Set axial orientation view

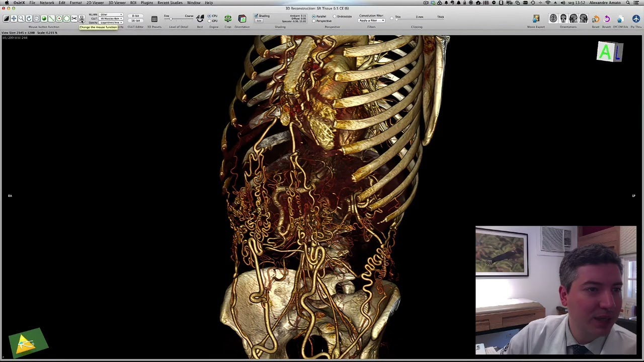[553, 19]
